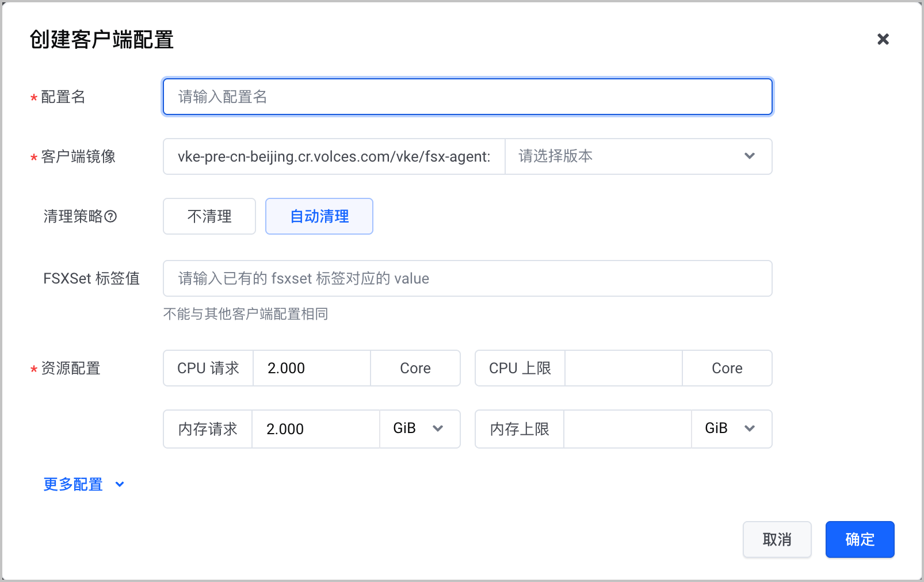The height and width of the screenshot is (582, 924).
Task: Close the 创建客户端配置 dialog
Action: tap(883, 39)
